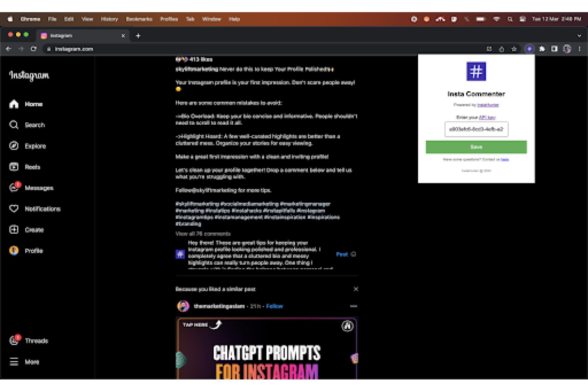The width and height of the screenshot is (588, 392).
Task: Open the Bookmarks menu in the menu bar
Action: coord(139,19)
